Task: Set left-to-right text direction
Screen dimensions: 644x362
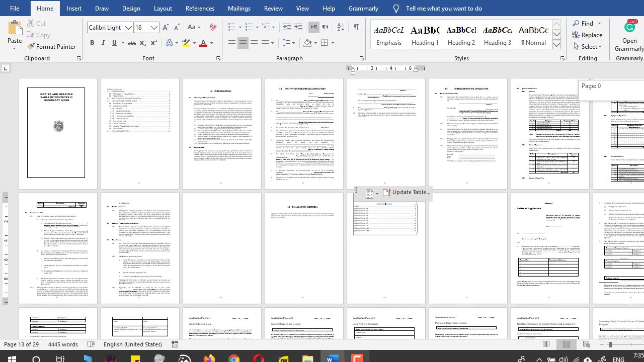Action: click(313, 27)
